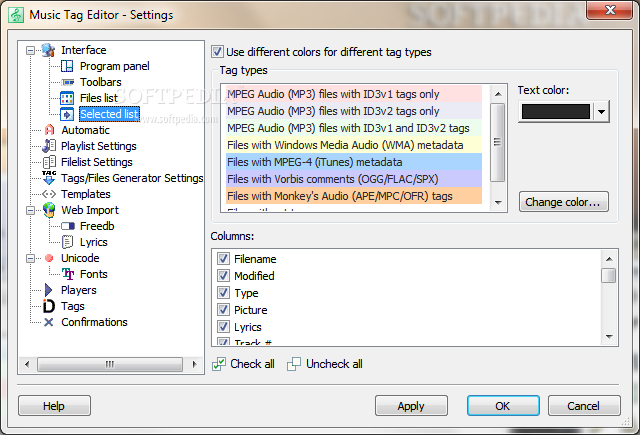Select Toolbars in settings tree
The height and width of the screenshot is (435, 640).
(x=100, y=82)
